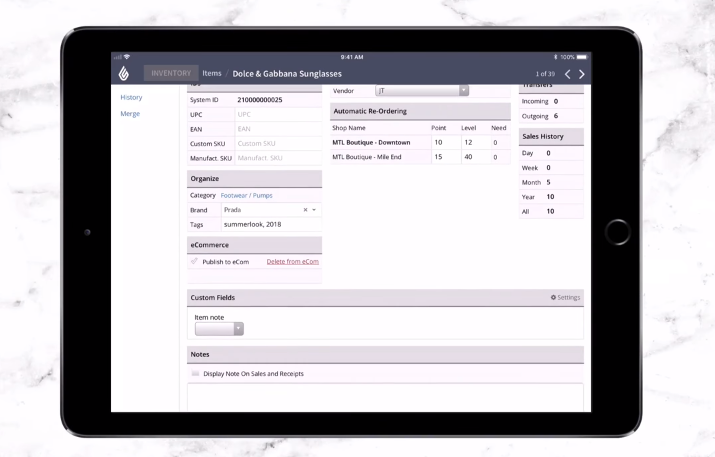Click the Items breadcrumb link

pyautogui.click(x=211, y=74)
